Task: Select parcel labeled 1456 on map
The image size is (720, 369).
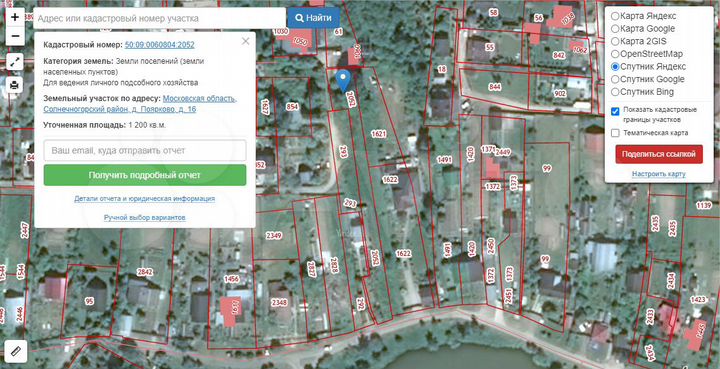Action: pos(231,279)
